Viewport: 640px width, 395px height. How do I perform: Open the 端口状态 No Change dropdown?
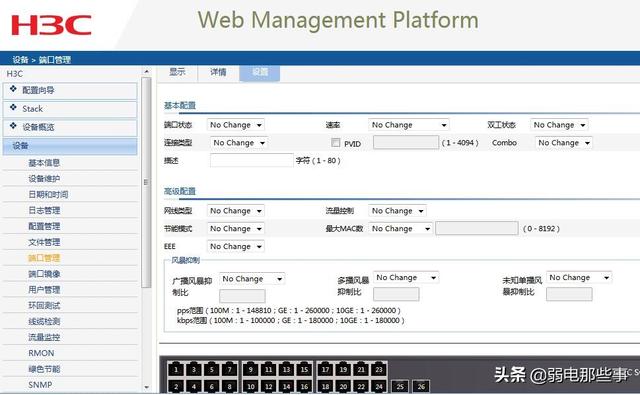point(236,125)
